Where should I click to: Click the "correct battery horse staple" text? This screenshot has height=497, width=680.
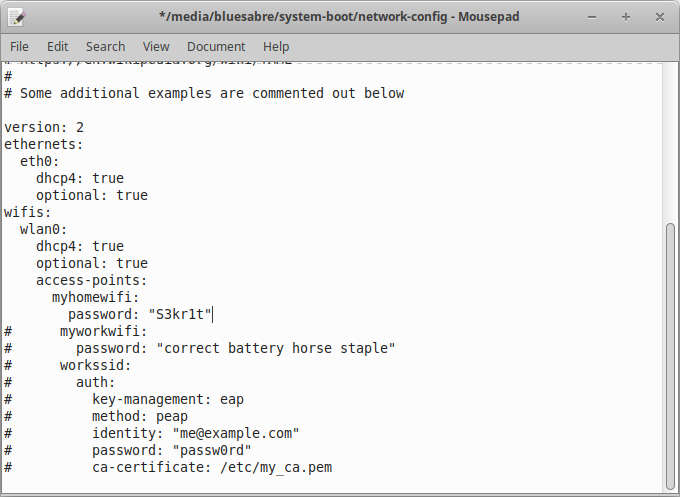tap(276, 349)
